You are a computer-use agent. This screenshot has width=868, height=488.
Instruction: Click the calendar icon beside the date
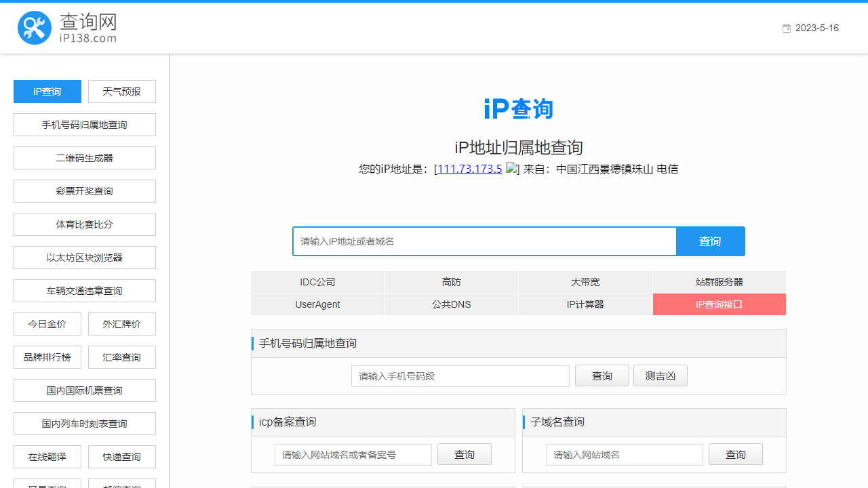pyautogui.click(x=786, y=28)
